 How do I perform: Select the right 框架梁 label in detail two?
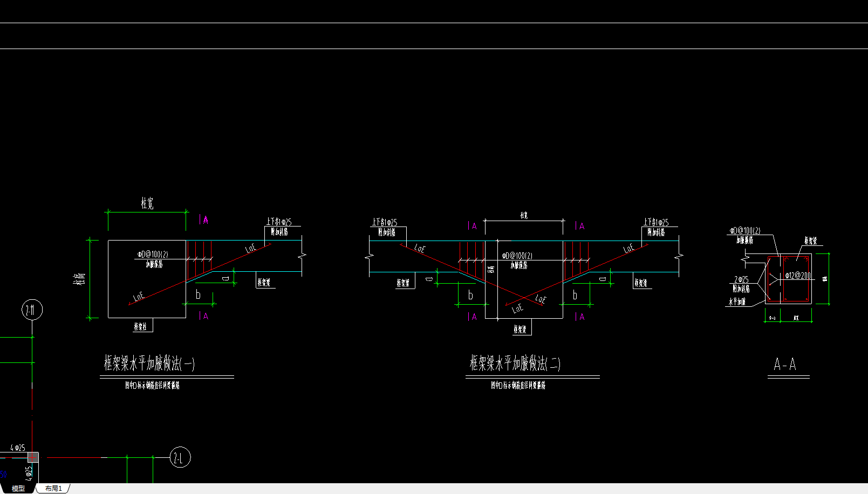pos(640,283)
